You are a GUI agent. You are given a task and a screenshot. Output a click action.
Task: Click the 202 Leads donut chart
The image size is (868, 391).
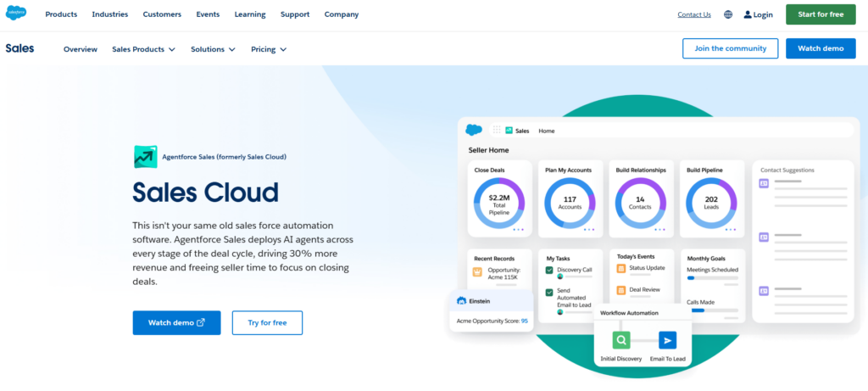tap(711, 204)
